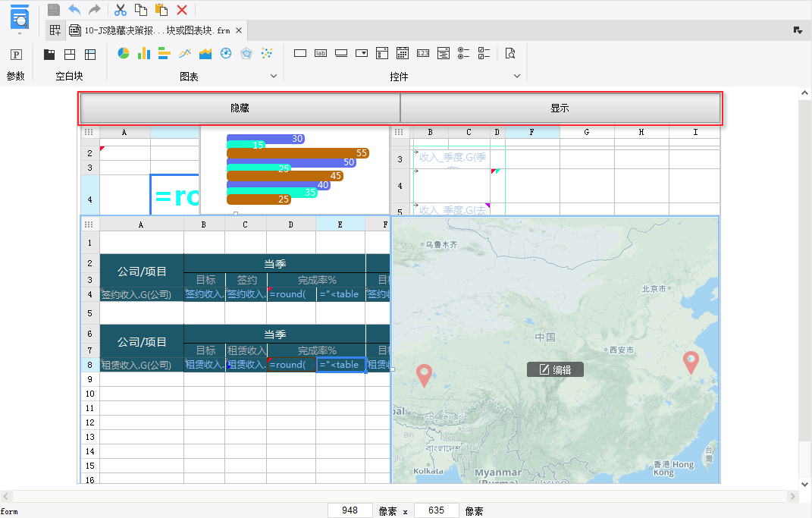Add a radio button group widget

click(464, 53)
